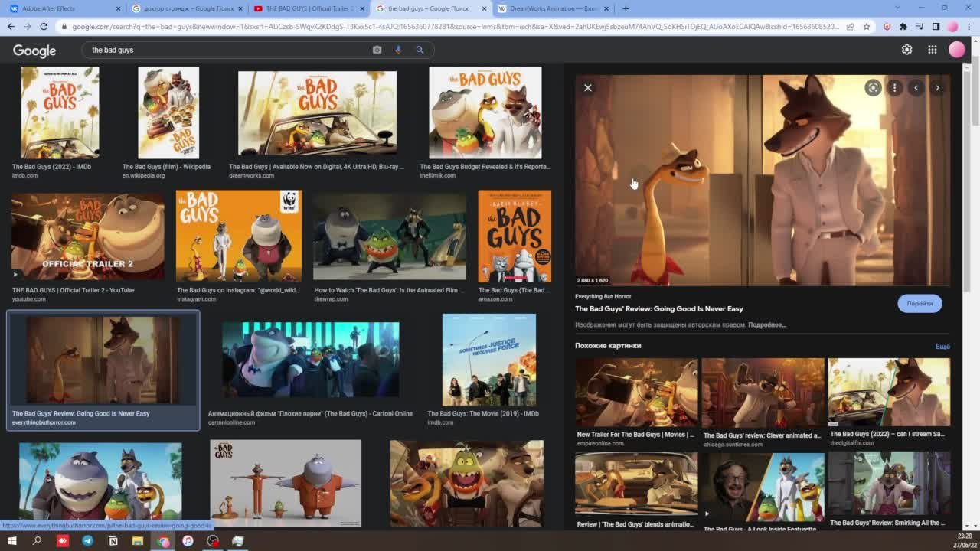Viewport: 980px width, 551px height.
Task: Toggle the Chrome side panel
Action: (x=936, y=26)
